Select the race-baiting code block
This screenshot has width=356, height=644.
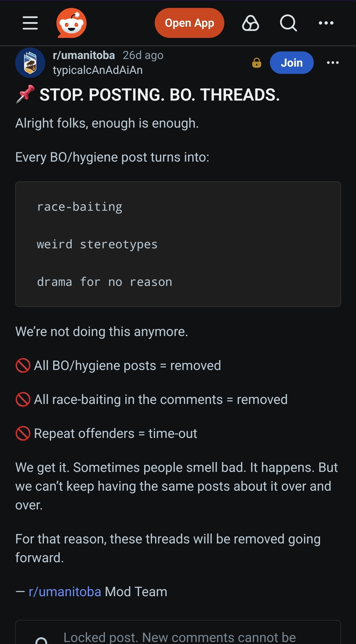178,244
